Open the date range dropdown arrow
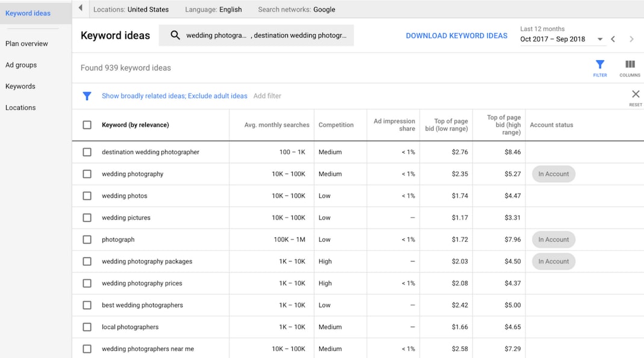The height and width of the screenshot is (358, 644). 599,39
